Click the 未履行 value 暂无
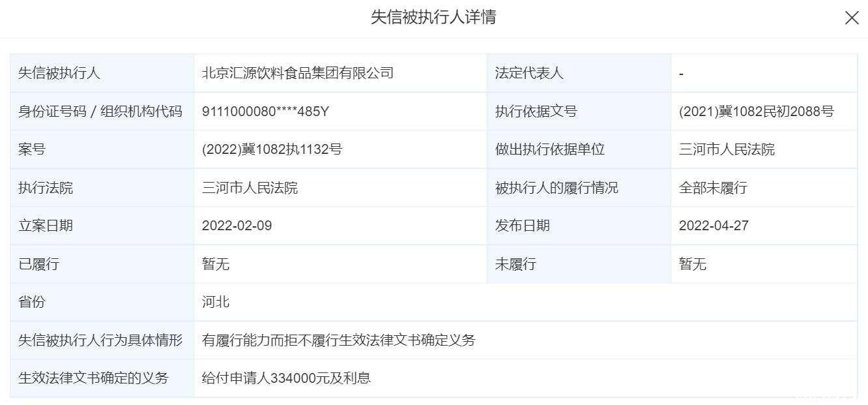 pyautogui.click(x=693, y=264)
